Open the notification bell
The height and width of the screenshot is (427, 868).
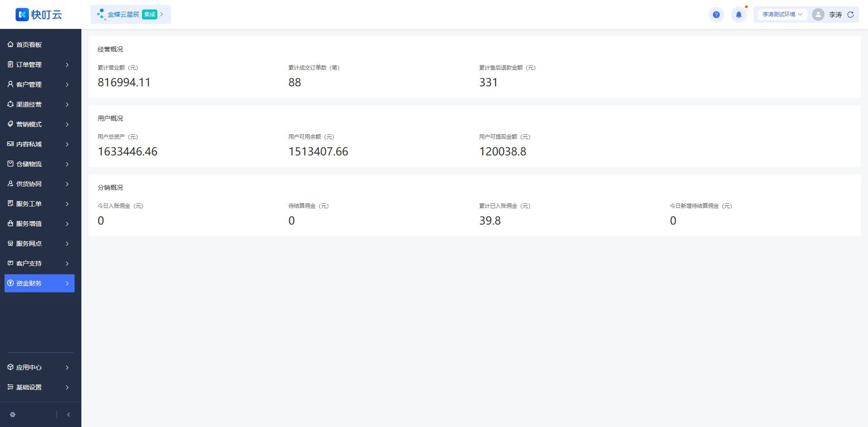(x=739, y=14)
